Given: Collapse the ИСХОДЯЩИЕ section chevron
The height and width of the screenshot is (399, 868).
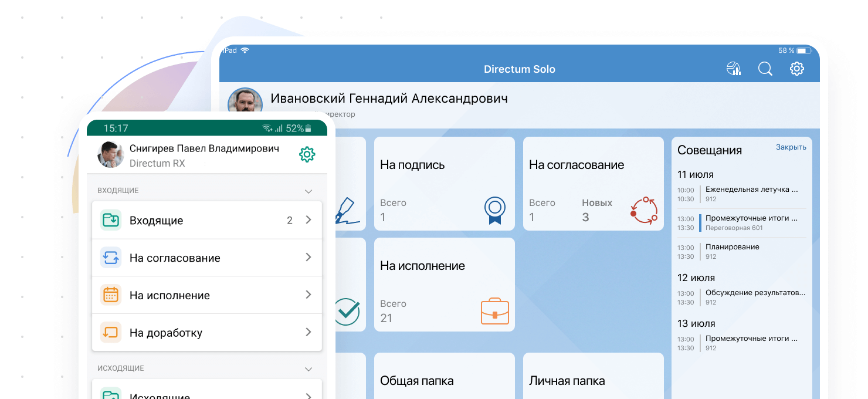Looking at the screenshot, I should (308, 369).
